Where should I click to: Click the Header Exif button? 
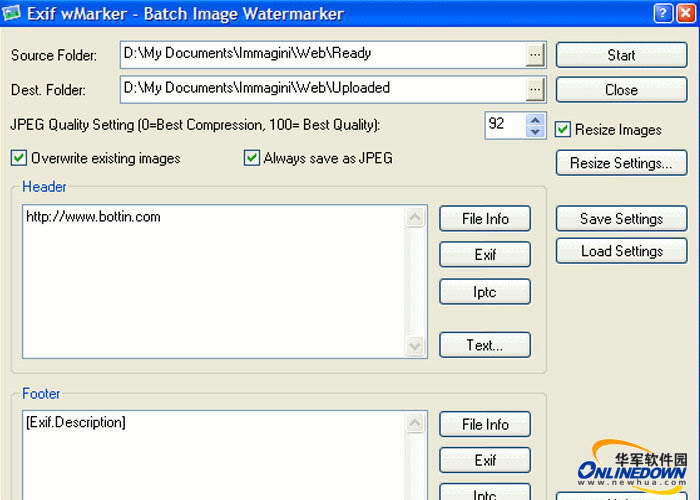pyautogui.click(x=485, y=255)
